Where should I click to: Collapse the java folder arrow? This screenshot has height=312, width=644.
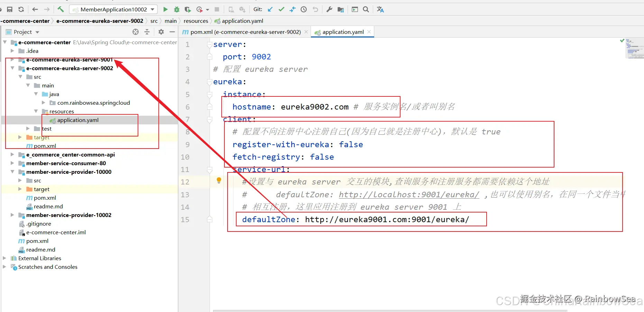point(36,94)
